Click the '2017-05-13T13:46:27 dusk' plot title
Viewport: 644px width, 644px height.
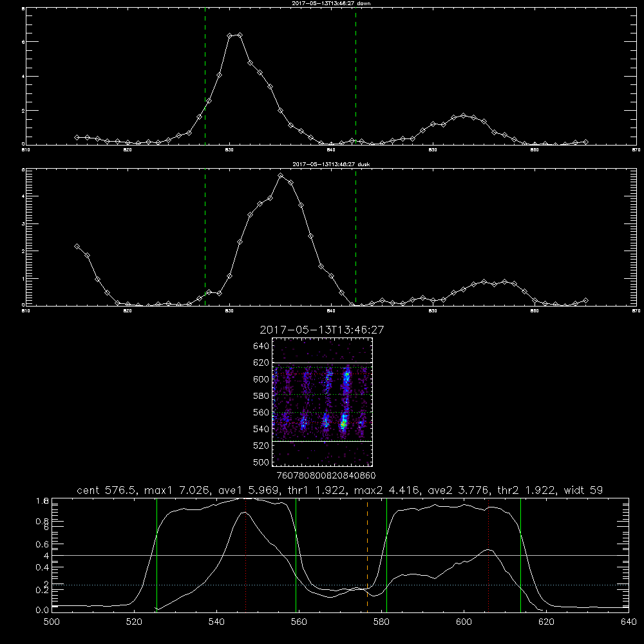(331, 164)
